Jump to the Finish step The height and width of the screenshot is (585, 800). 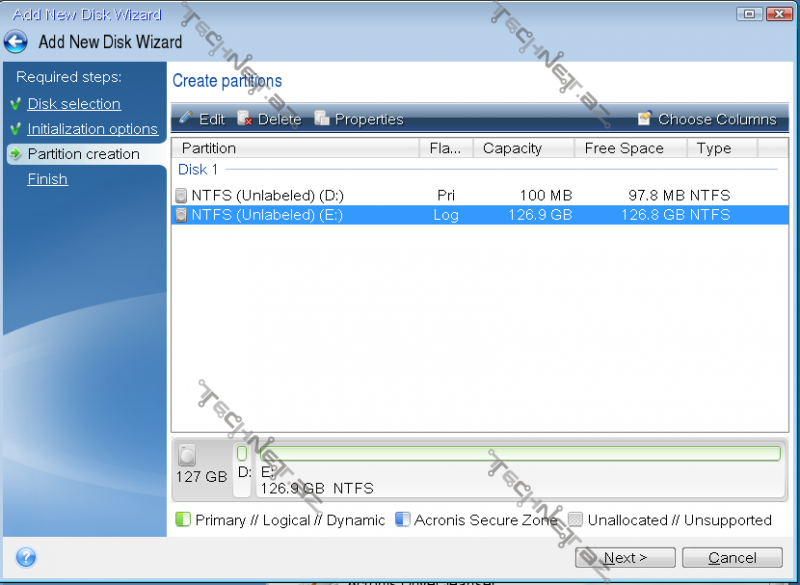pos(47,179)
